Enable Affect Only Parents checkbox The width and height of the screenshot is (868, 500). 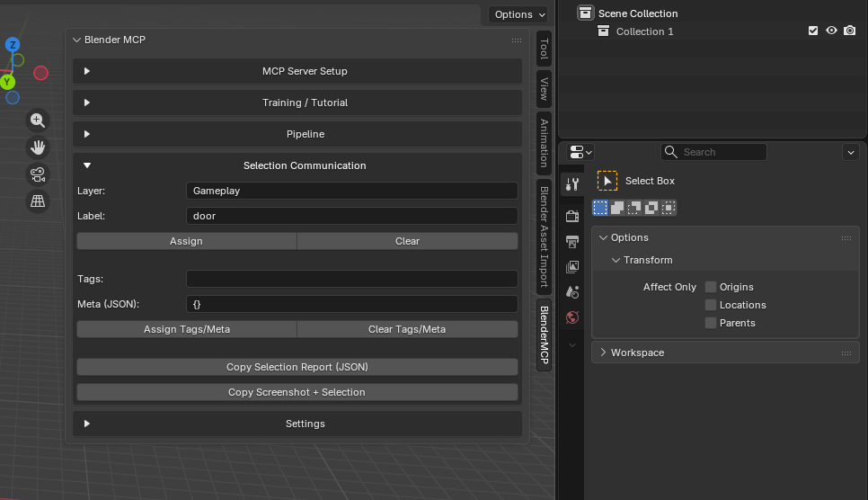[x=711, y=323]
